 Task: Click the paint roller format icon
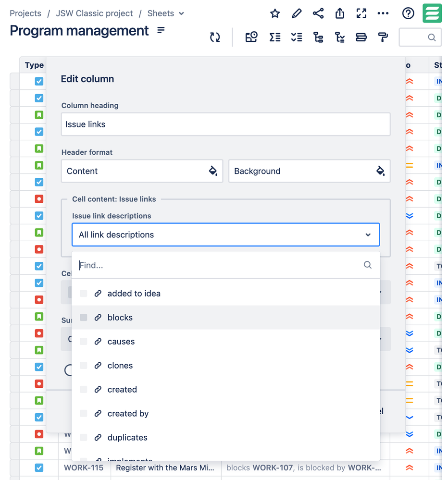point(383,37)
